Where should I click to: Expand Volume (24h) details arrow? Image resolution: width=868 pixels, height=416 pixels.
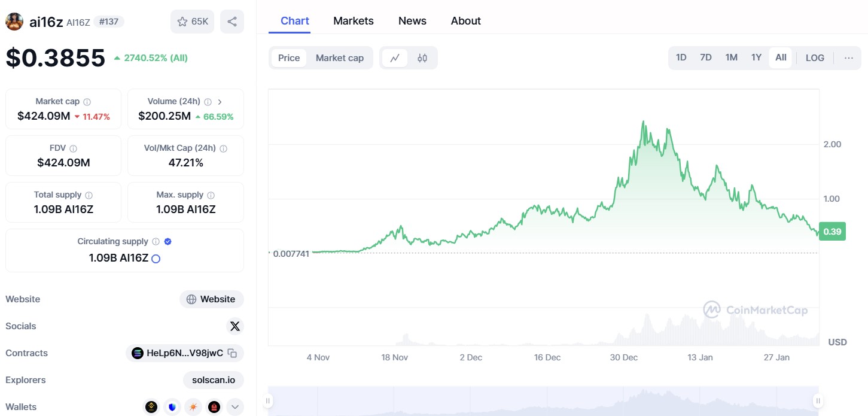pos(220,102)
